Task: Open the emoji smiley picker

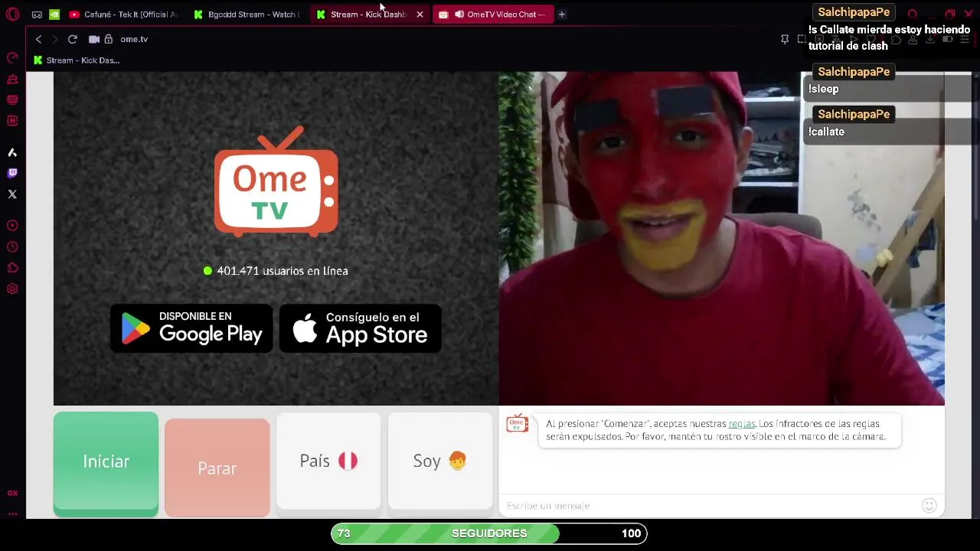Action: click(929, 505)
